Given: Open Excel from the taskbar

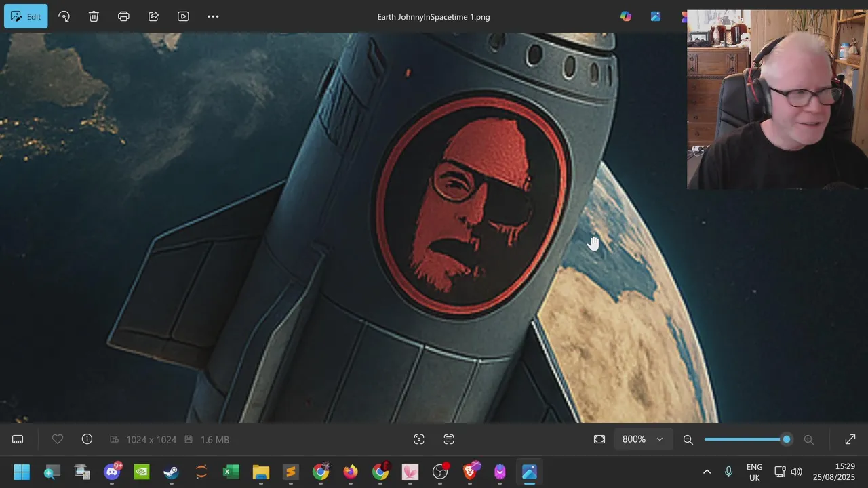Looking at the screenshot, I should tap(231, 472).
